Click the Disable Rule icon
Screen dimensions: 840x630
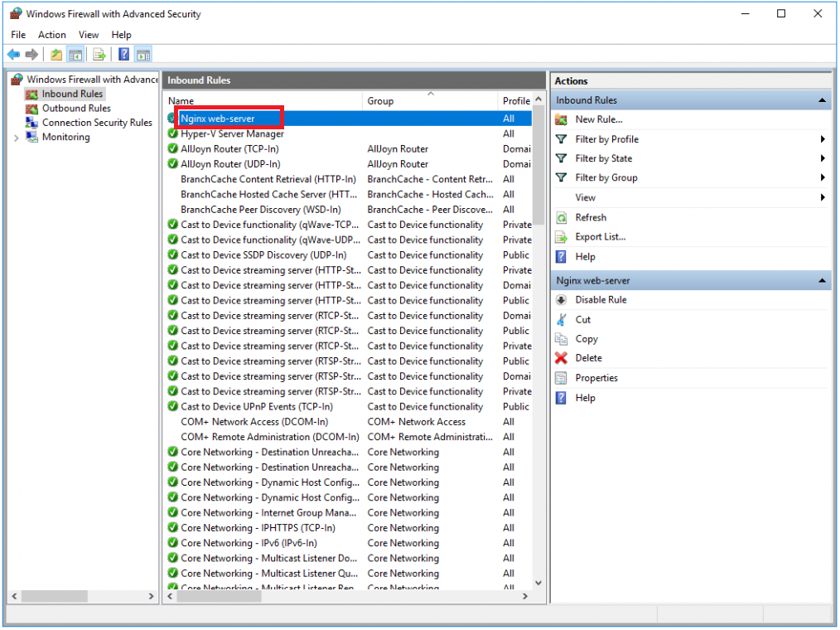pos(561,300)
